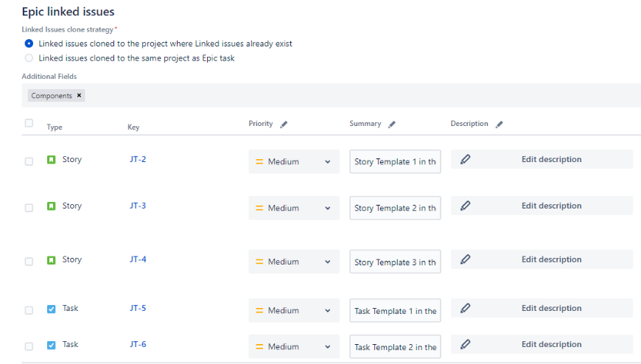Open the JT-3 issue key link
The height and width of the screenshot is (364, 641).
138,206
